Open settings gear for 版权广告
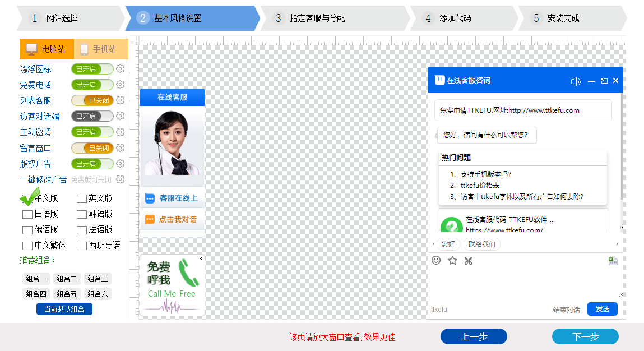This screenshot has height=351, width=644. [120, 163]
